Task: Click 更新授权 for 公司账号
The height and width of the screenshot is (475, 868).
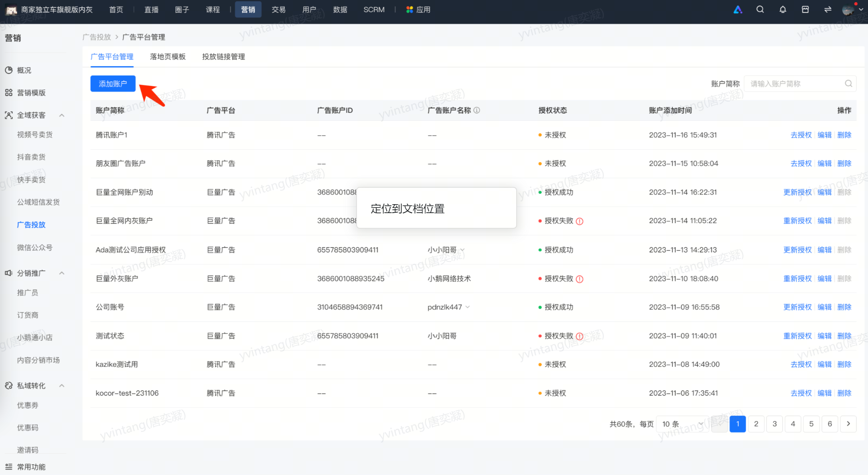Action: (x=797, y=307)
